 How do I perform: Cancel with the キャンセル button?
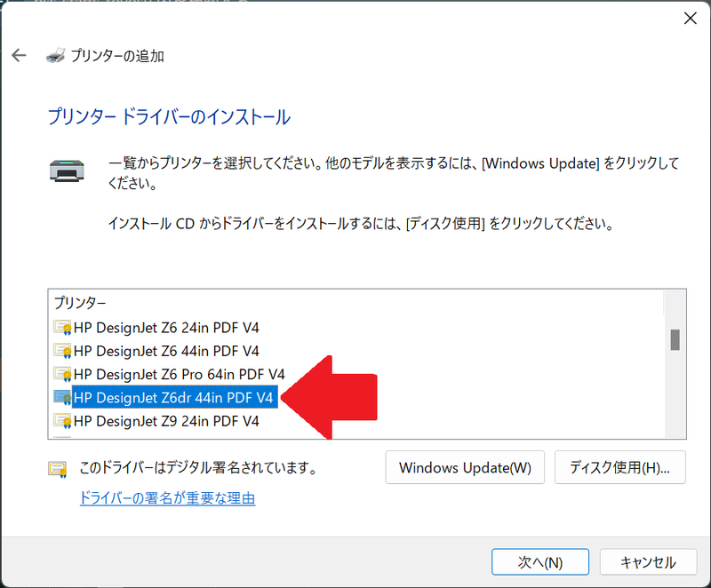click(x=648, y=562)
